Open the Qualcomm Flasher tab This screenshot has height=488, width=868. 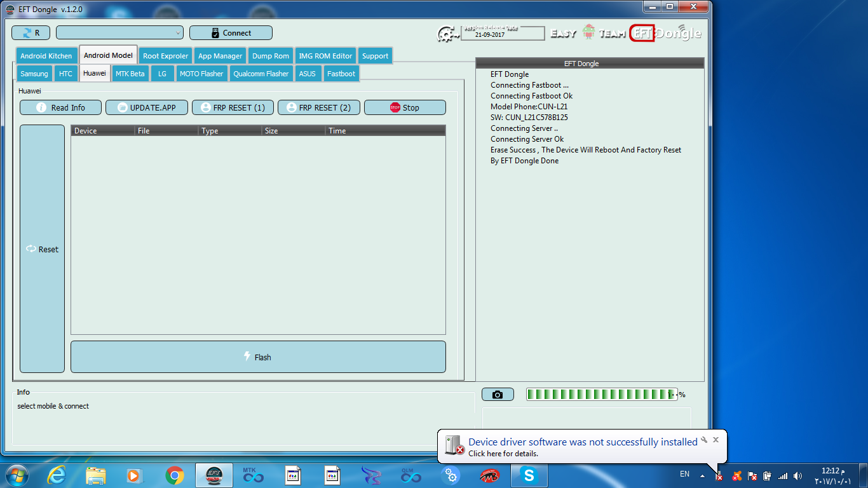click(261, 74)
